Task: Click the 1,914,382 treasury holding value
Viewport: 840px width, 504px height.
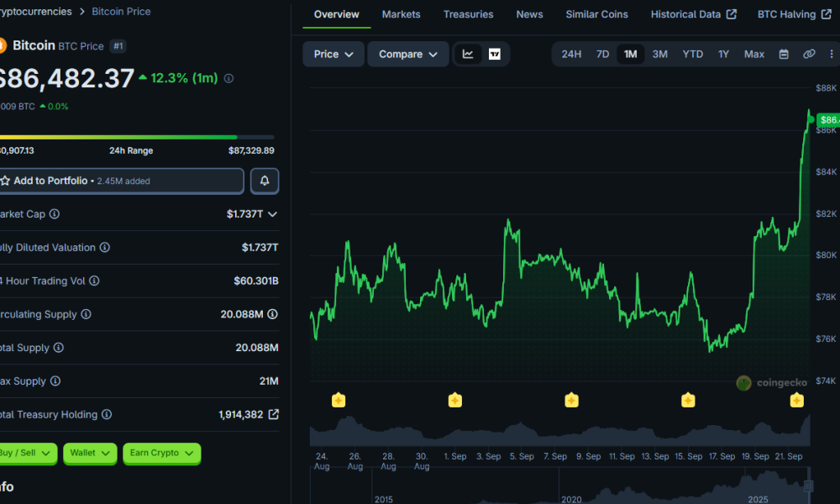Action: coord(240,415)
